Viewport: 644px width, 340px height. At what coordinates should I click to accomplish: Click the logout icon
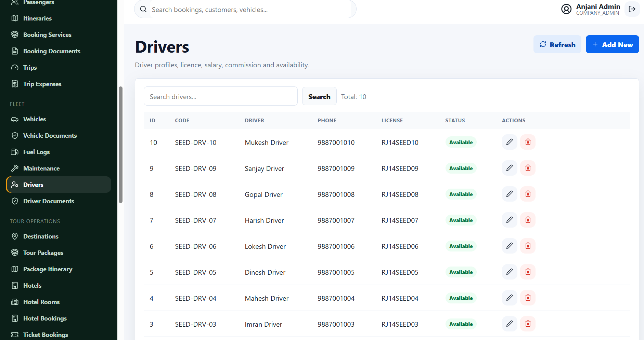[x=632, y=9]
